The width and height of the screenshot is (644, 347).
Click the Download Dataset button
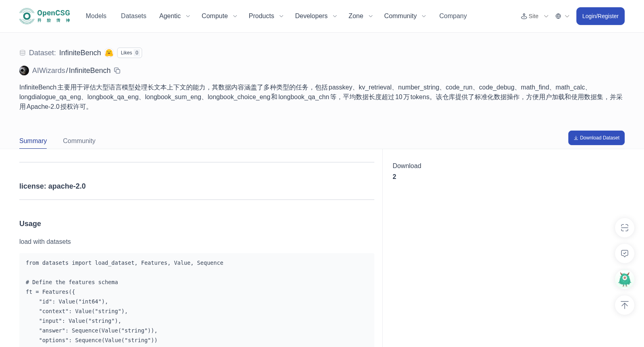(x=596, y=138)
